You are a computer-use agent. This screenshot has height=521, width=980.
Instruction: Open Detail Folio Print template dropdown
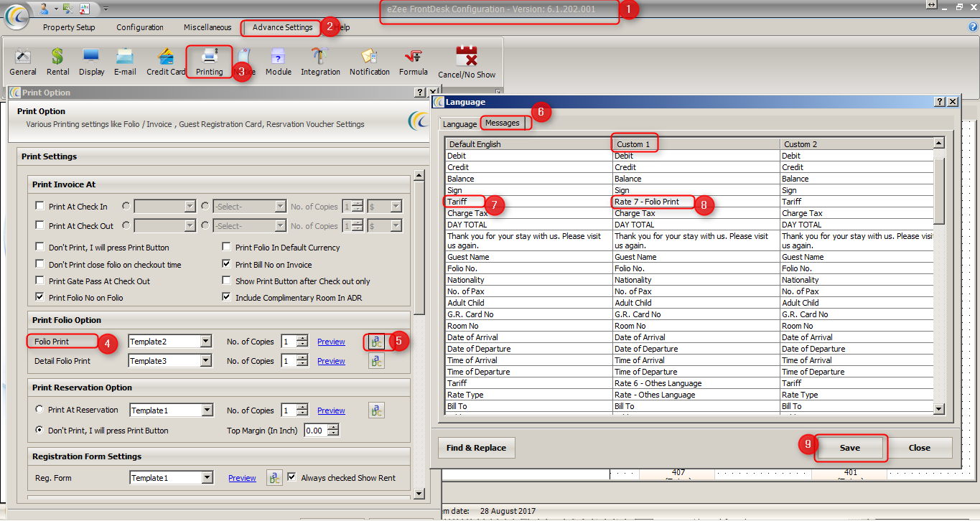[206, 361]
